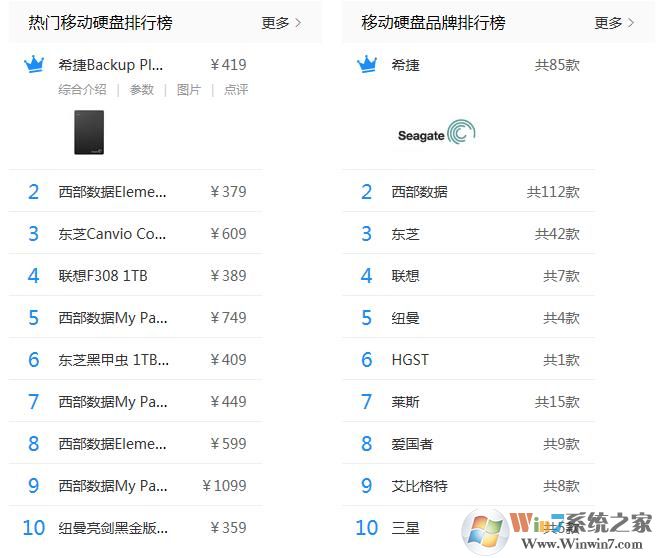Click the 移动硬盘品牌排行榜 heading
The height and width of the screenshot is (558, 659).
(433, 23)
